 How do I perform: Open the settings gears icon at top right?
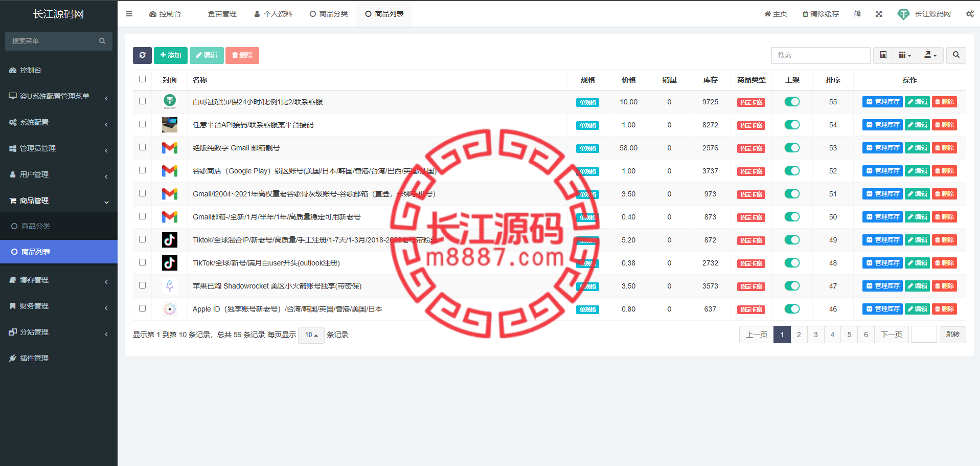click(969, 14)
